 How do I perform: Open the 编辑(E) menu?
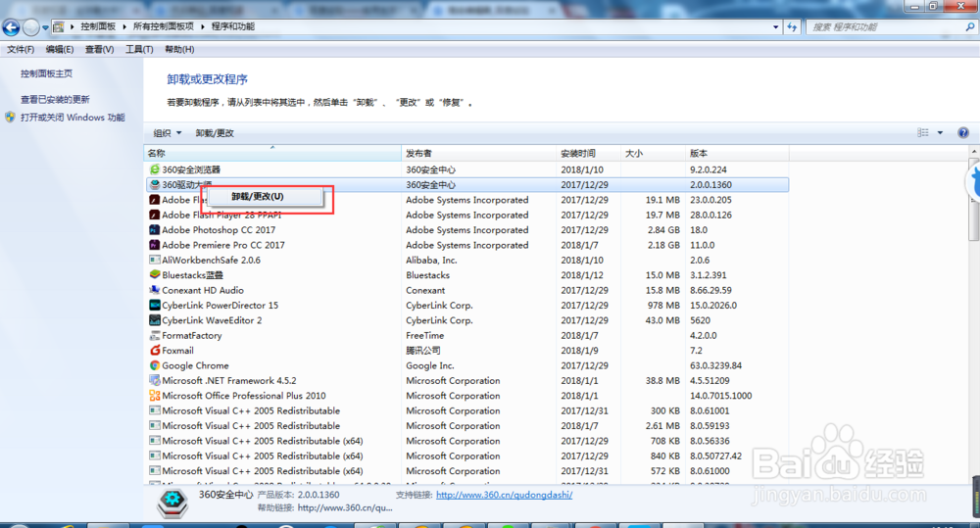[60, 49]
